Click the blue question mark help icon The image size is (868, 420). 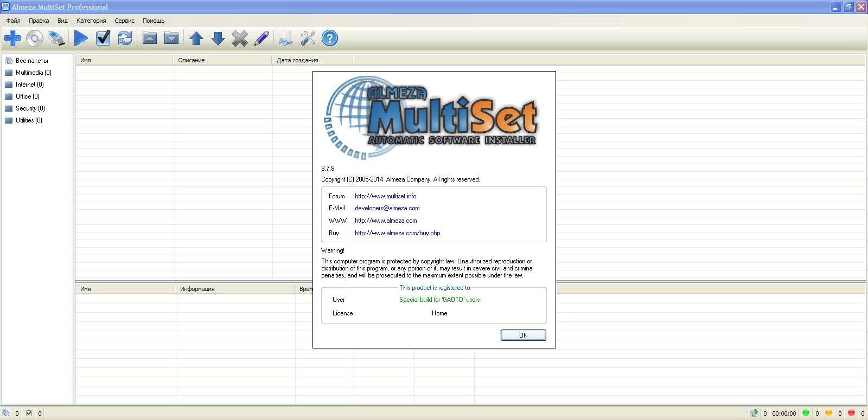tap(330, 38)
